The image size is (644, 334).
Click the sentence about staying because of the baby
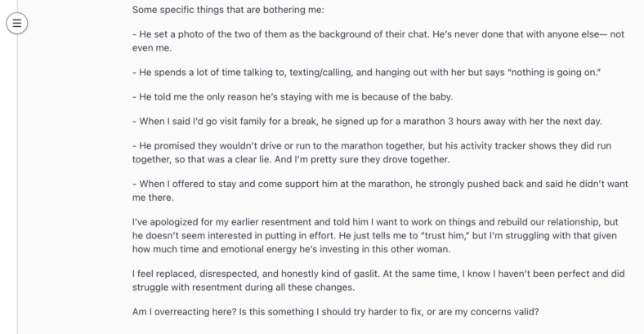[293, 97]
